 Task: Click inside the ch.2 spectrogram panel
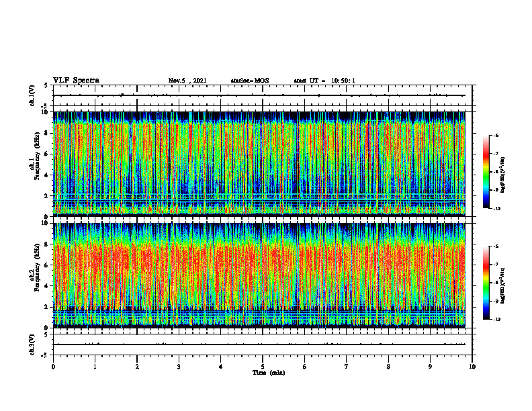tap(259, 275)
